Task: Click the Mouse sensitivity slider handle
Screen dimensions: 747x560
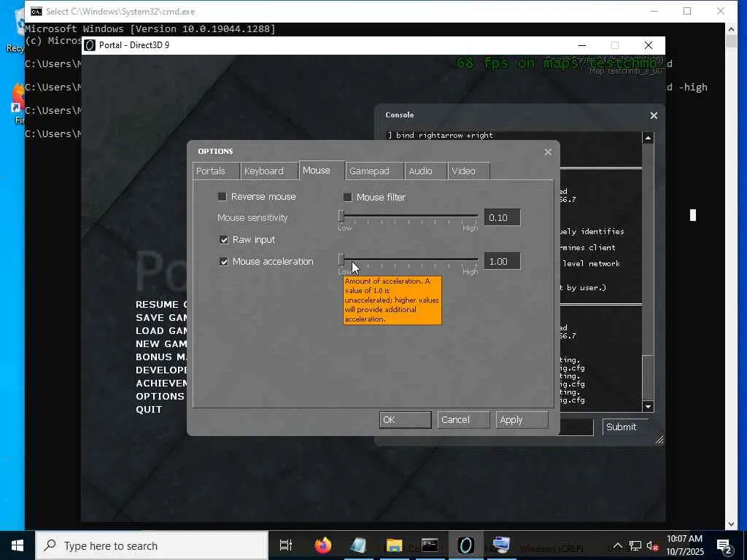Action: pos(341,216)
